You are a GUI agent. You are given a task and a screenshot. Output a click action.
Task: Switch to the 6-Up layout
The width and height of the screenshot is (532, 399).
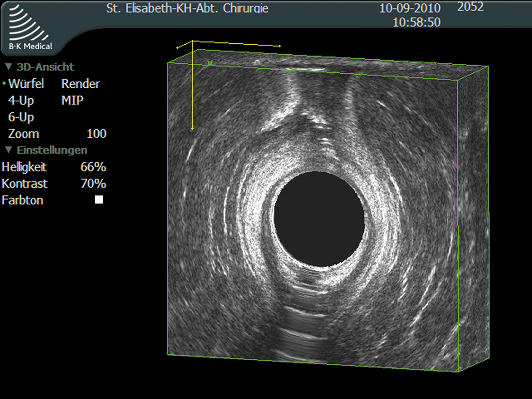pyautogui.click(x=21, y=117)
